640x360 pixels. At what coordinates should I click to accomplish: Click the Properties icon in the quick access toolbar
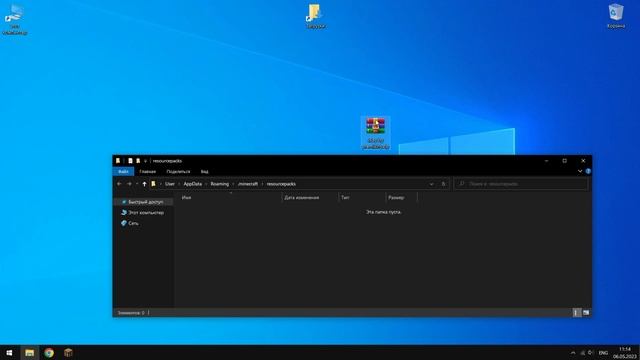(131, 161)
